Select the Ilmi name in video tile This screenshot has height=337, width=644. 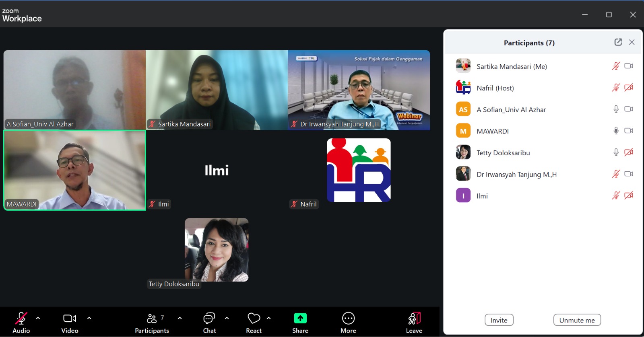pyautogui.click(x=217, y=171)
